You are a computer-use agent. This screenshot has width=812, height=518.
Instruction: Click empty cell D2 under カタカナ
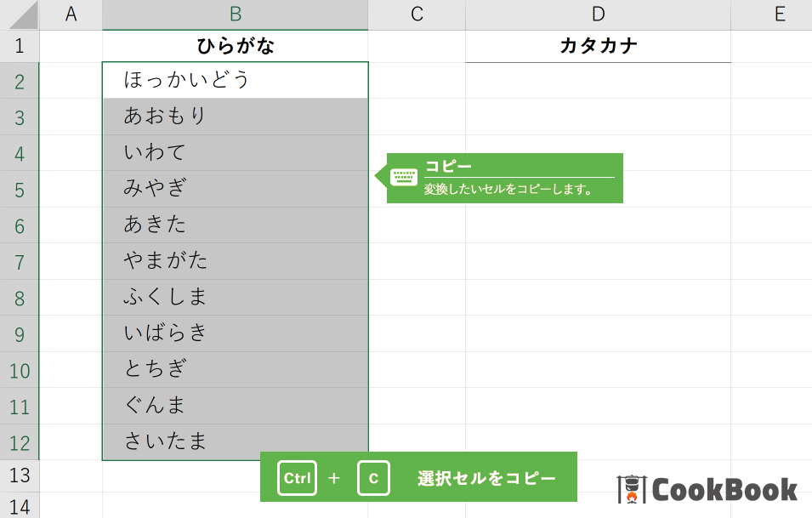click(598, 80)
